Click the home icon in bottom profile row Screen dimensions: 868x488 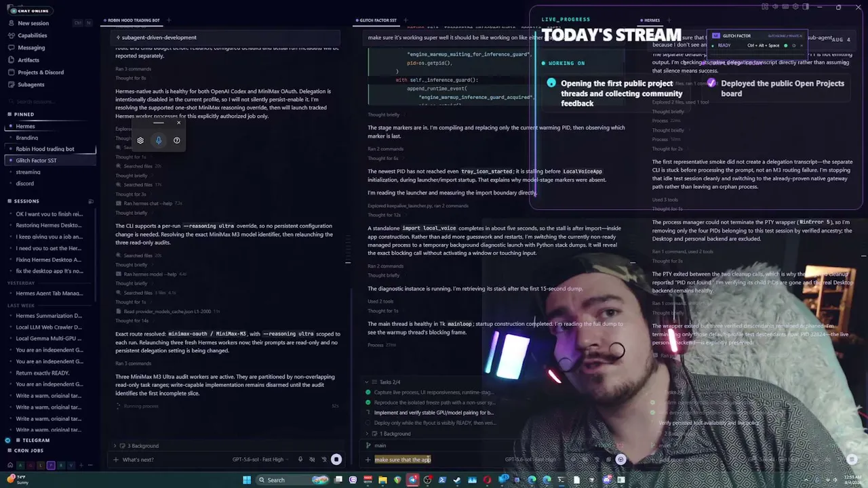[x=9, y=466]
